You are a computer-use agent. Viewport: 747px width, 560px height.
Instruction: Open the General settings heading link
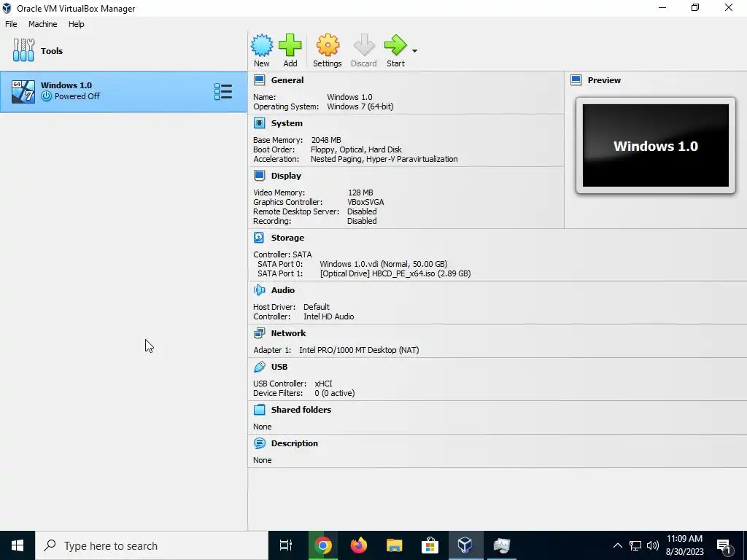click(287, 80)
